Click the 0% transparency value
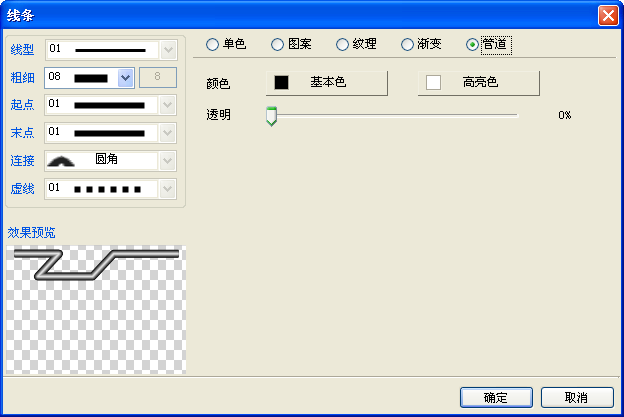Screen dimensions: 624x417 click(x=565, y=115)
